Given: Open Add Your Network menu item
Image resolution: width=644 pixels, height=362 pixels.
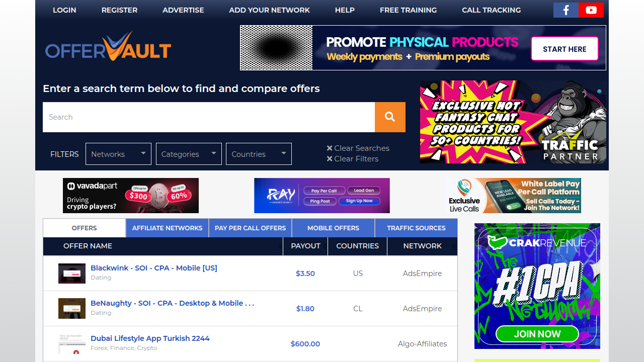Looking at the screenshot, I should point(269,10).
